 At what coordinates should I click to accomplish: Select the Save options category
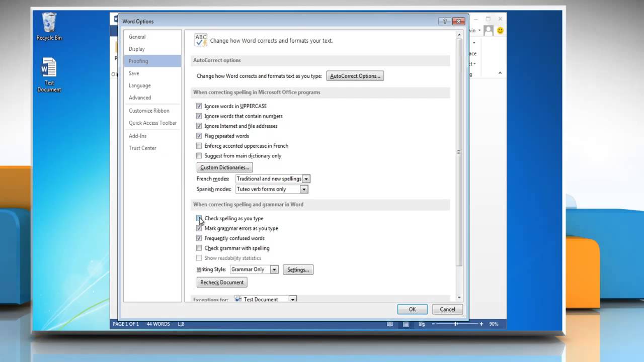click(x=152, y=73)
